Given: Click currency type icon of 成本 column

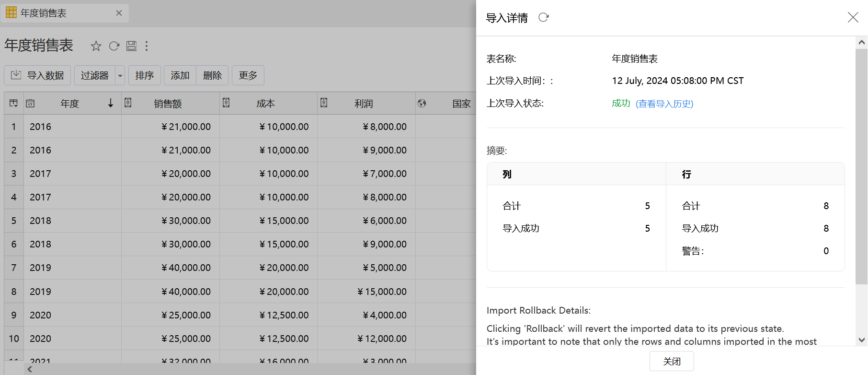Looking at the screenshot, I should tap(226, 103).
